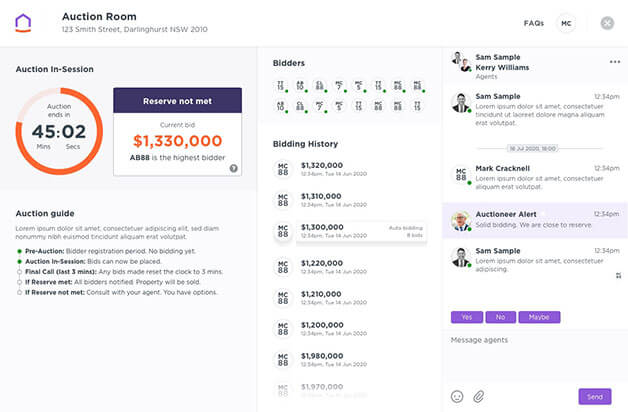This screenshot has width=628, height=412.
Task: Open the FAQs link
Action: click(x=533, y=23)
